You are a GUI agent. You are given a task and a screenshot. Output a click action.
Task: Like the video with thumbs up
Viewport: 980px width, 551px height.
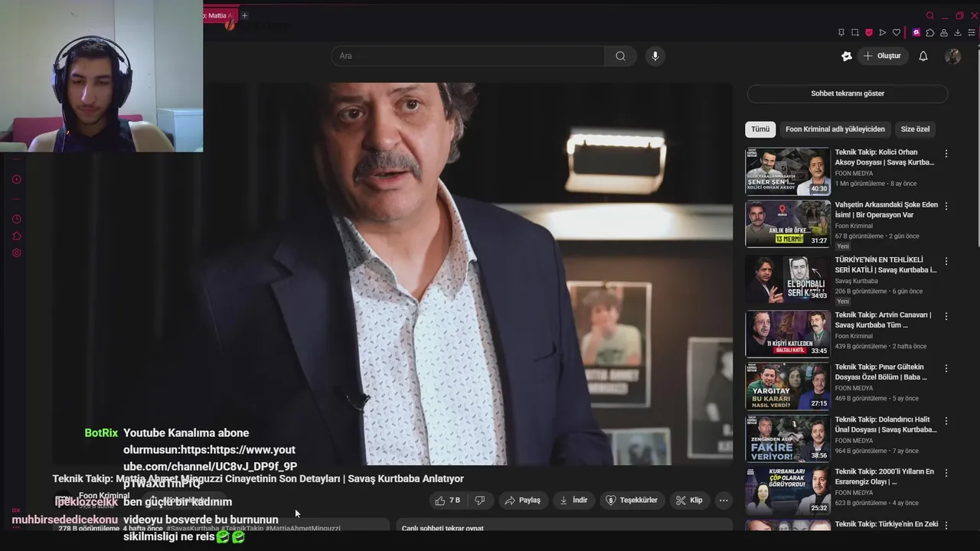tap(447, 500)
